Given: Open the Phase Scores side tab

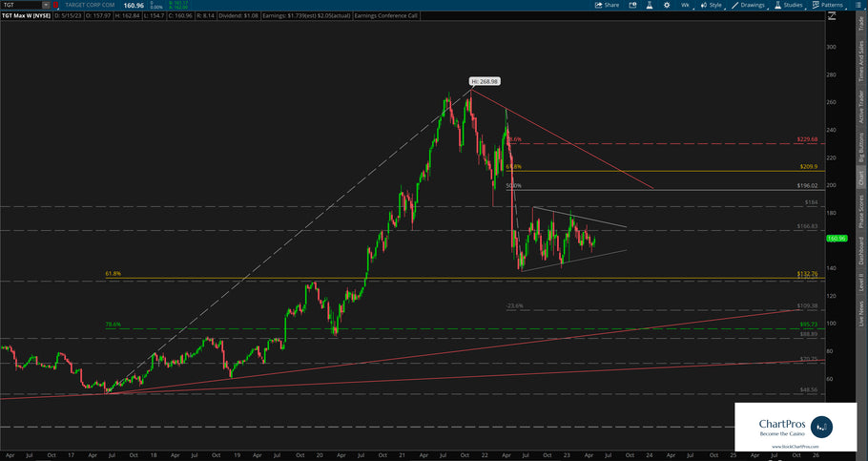Looking at the screenshot, I should point(860,211).
